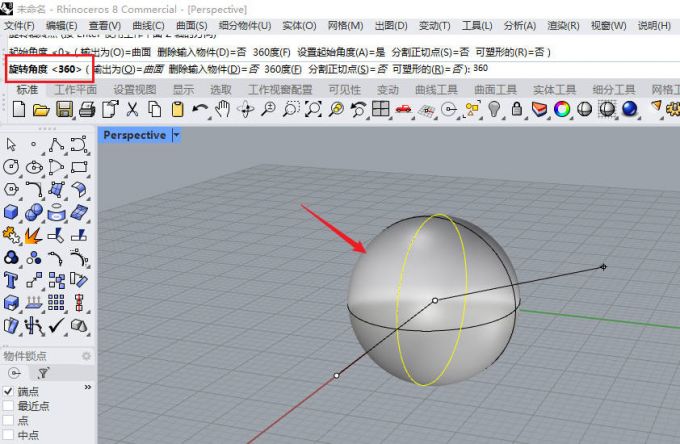Click the Zoom Extents icon
This screenshot has width=680, height=444.
pyautogui.click(x=313, y=109)
